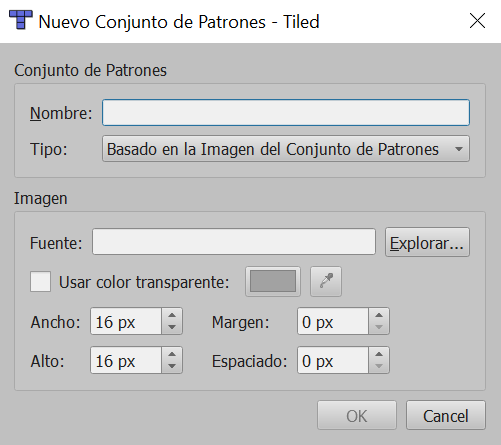Open the Tipo dropdown list

(x=286, y=149)
